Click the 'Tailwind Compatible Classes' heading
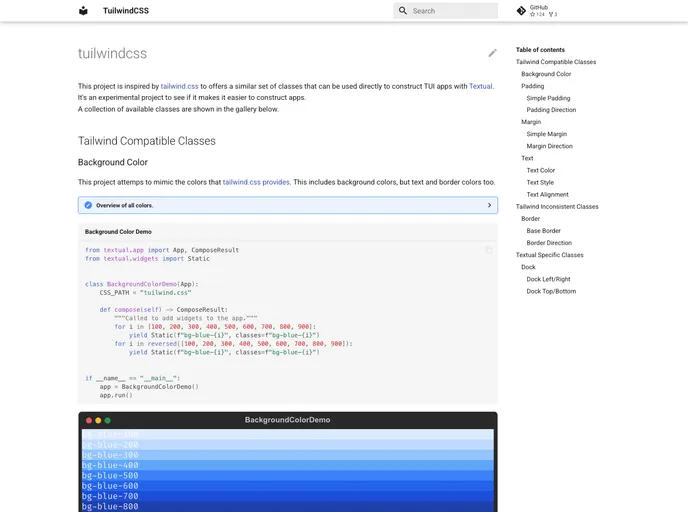 point(147,141)
